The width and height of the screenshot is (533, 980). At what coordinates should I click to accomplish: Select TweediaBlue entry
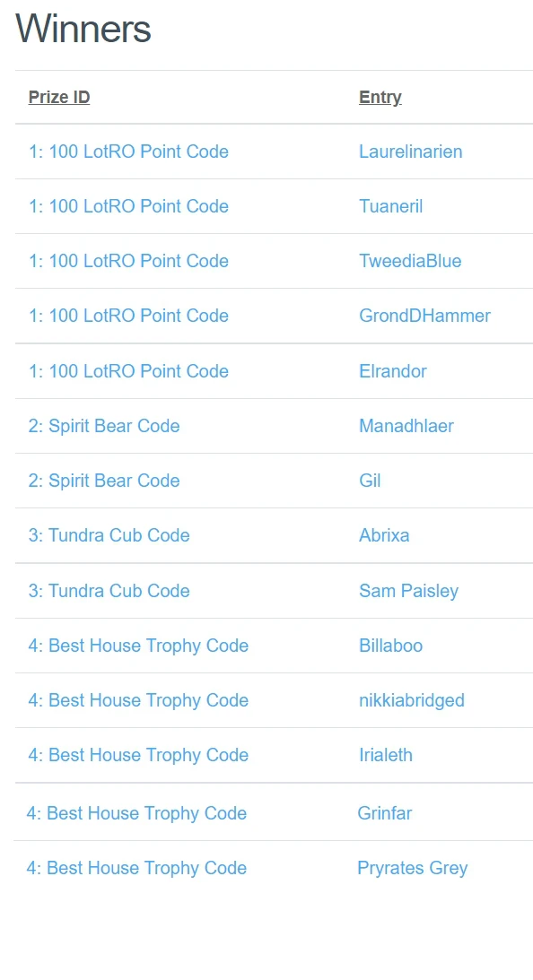[410, 261]
